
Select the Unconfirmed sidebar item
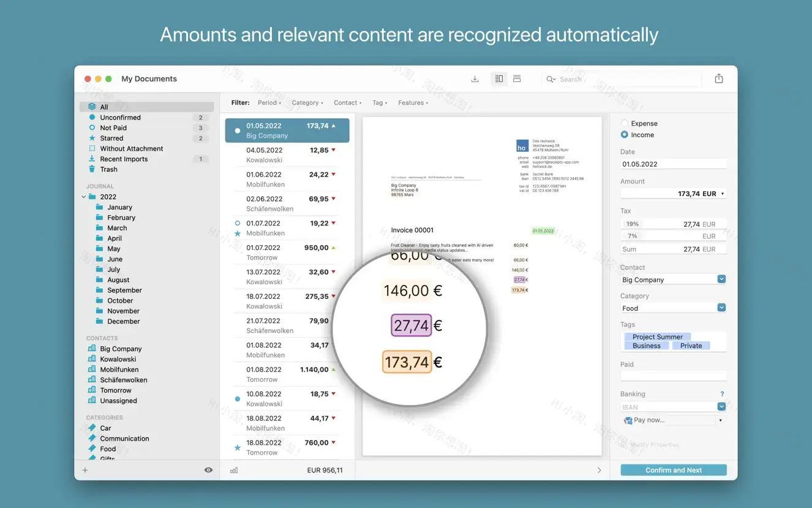tap(119, 117)
